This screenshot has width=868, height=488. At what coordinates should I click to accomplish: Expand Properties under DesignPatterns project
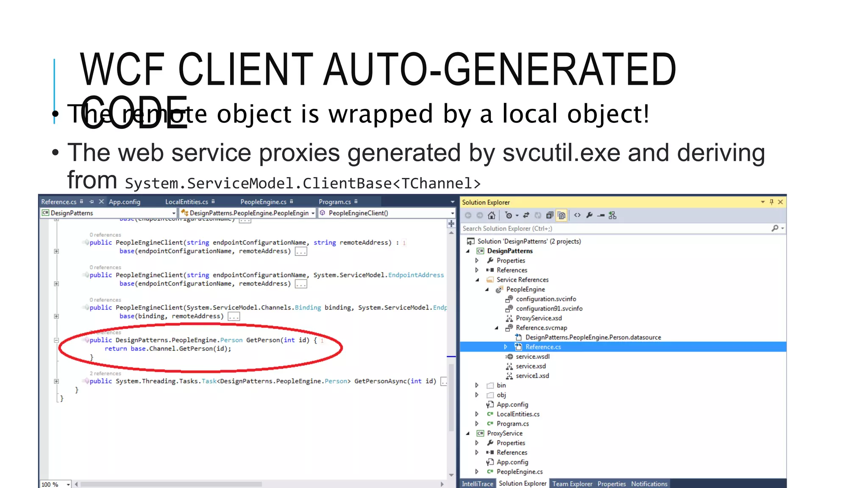(x=477, y=261)
